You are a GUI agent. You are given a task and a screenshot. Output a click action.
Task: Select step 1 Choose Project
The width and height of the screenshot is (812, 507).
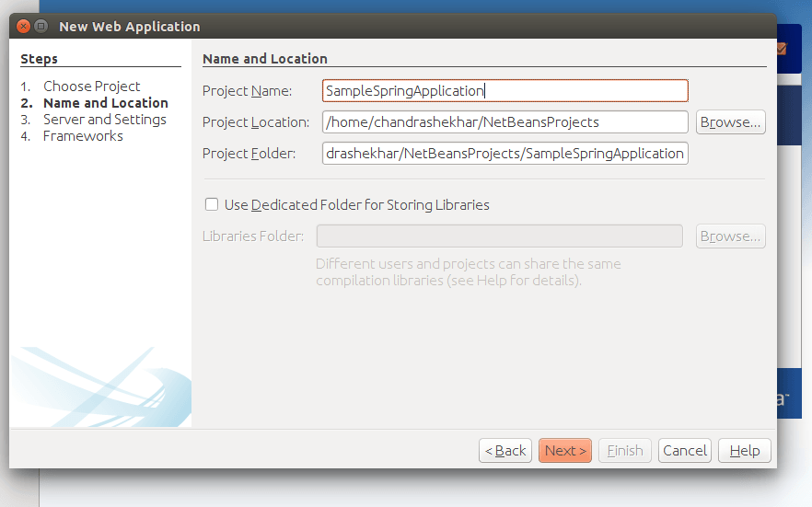(91, 86)
